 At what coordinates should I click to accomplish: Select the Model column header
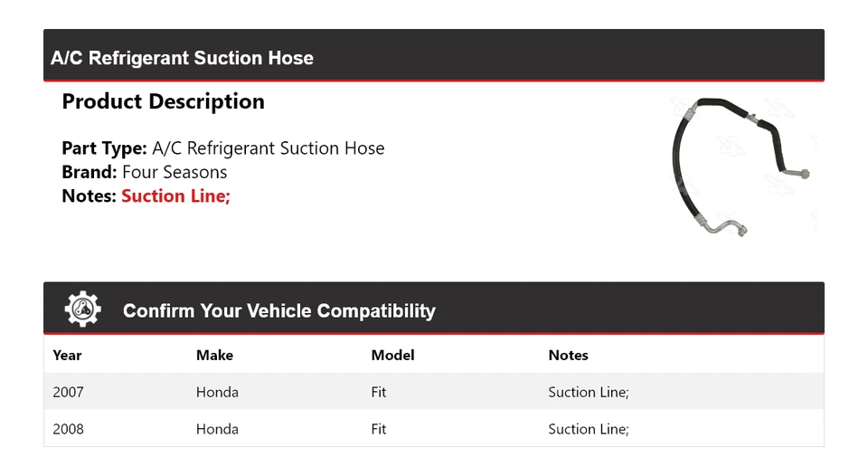(392, 355)
